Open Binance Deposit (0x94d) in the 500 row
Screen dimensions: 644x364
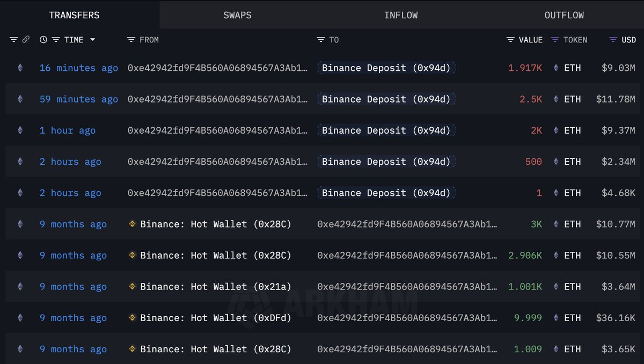[386, 162]
